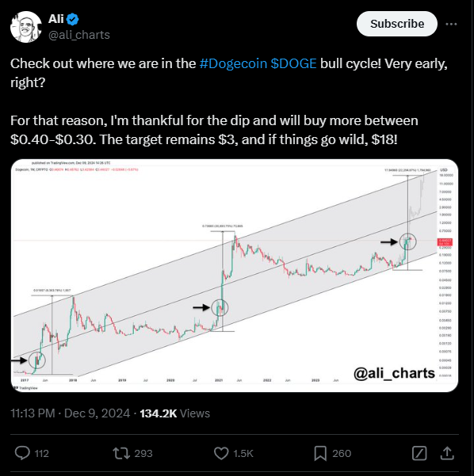Click the slash-square icon beside the share icon
474x476 pixels.
tap(419, 454)
